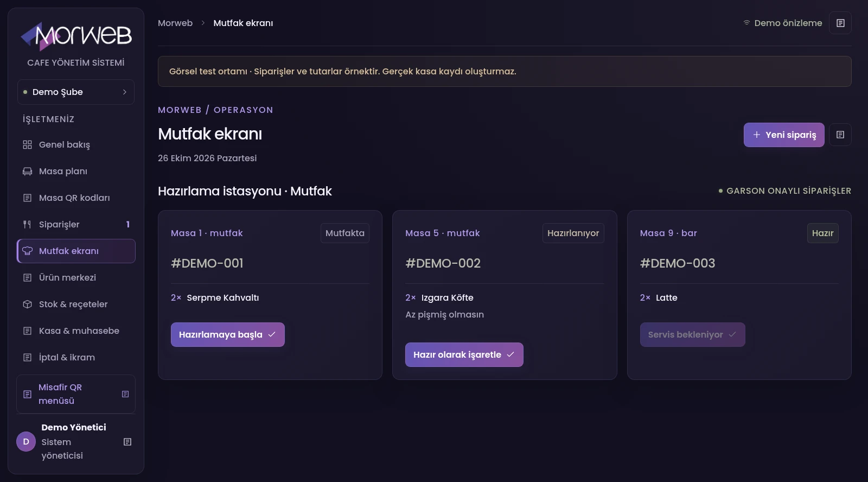Click the icon right of Misafir QR menüsü

pos(125,394)
